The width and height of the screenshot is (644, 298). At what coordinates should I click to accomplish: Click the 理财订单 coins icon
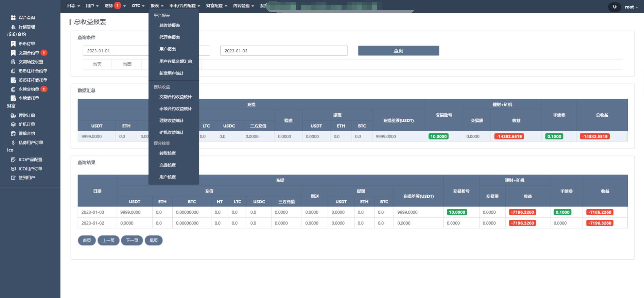[13, 115]
